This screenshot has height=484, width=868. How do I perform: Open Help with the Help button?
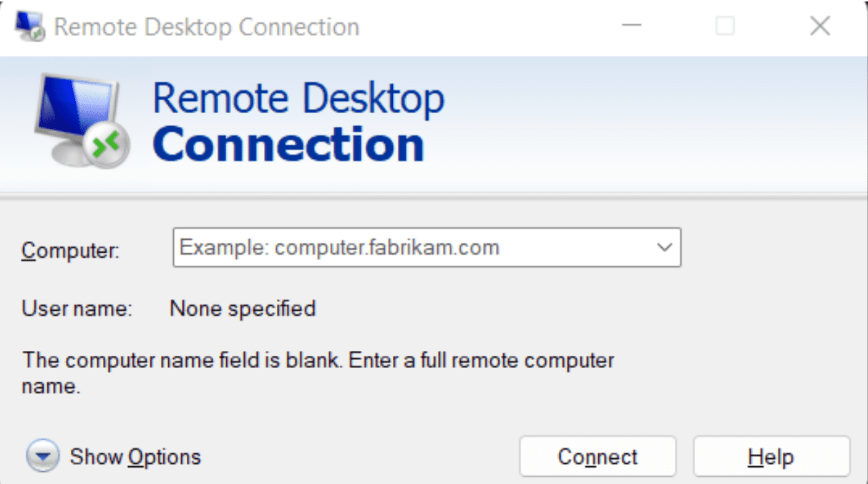(771, 457)
